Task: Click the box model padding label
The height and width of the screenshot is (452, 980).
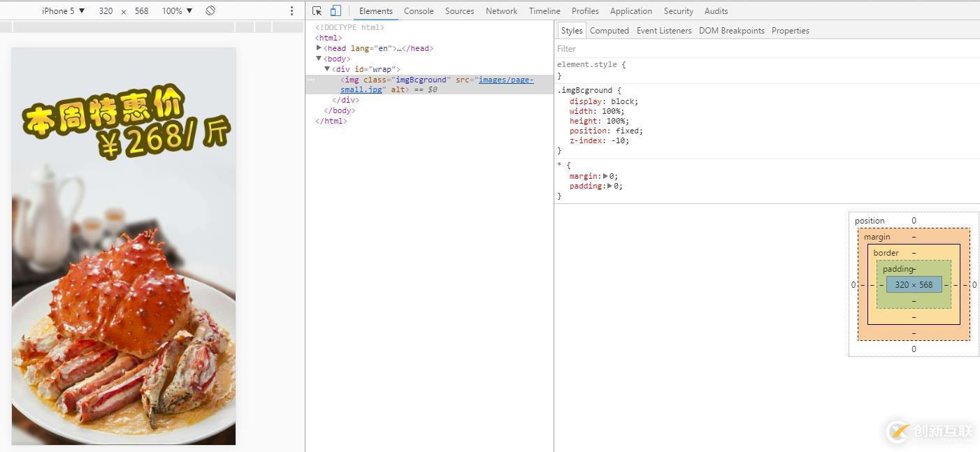Action: (x=898, y=269)
